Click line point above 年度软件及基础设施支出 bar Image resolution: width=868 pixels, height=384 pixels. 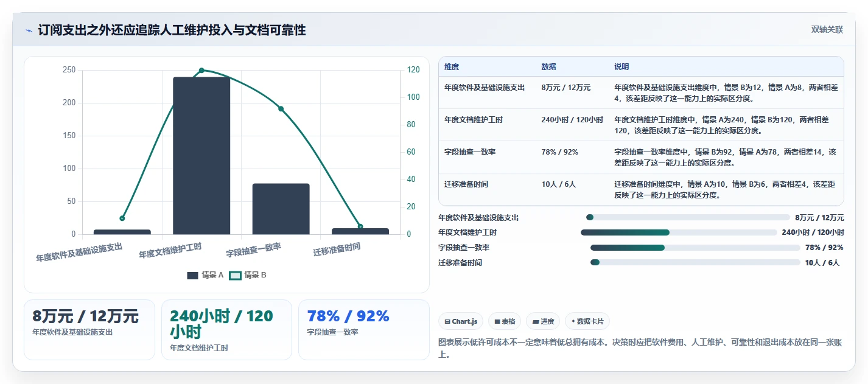coord(122,218)
